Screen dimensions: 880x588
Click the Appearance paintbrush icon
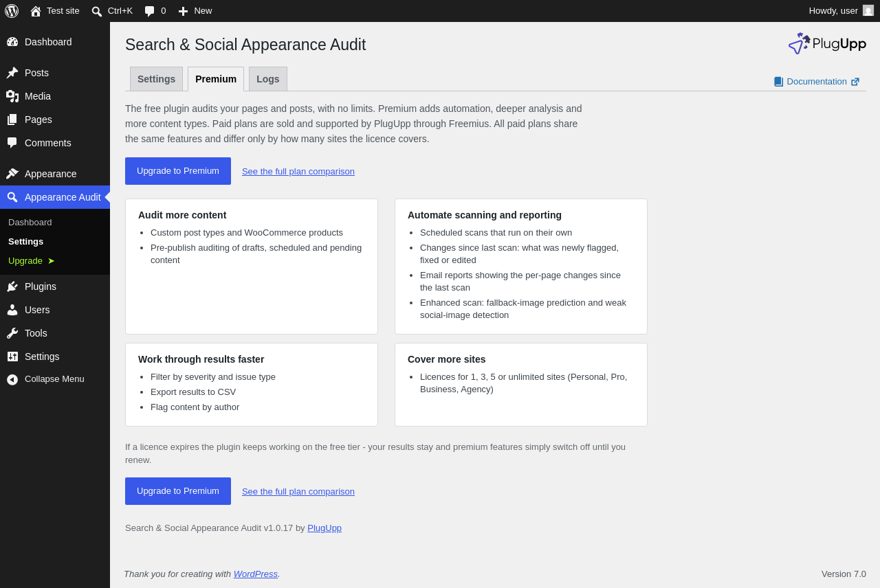(12, 174)
